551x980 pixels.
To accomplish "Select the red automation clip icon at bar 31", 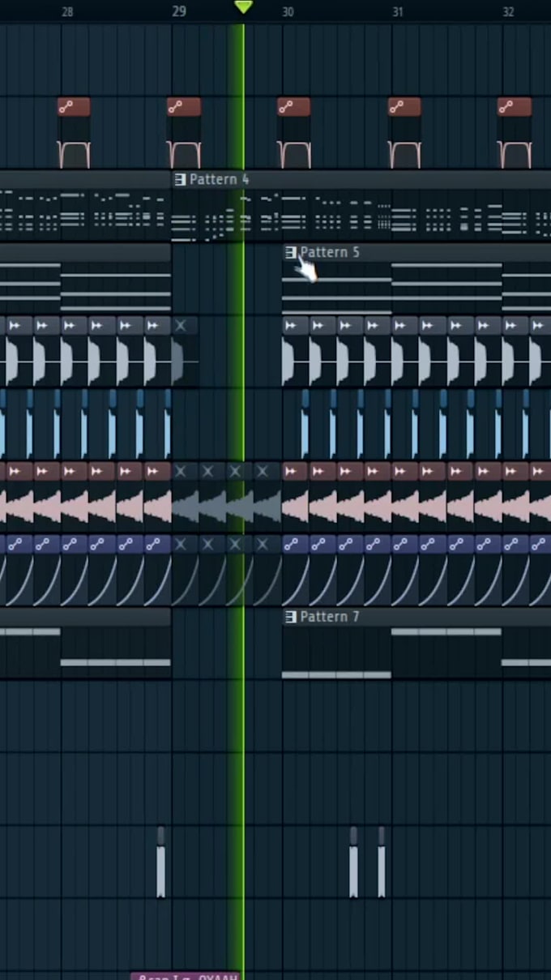I will 404,107.
